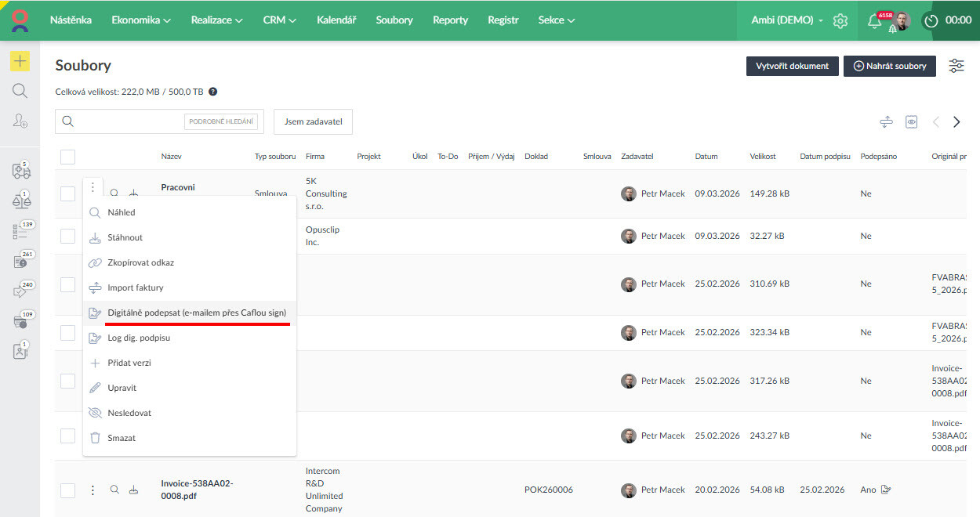Click the sidebar search magnifier icon
Image resolution: width=980 pixels, height=517 pixels.
click(x=20, y=91)
